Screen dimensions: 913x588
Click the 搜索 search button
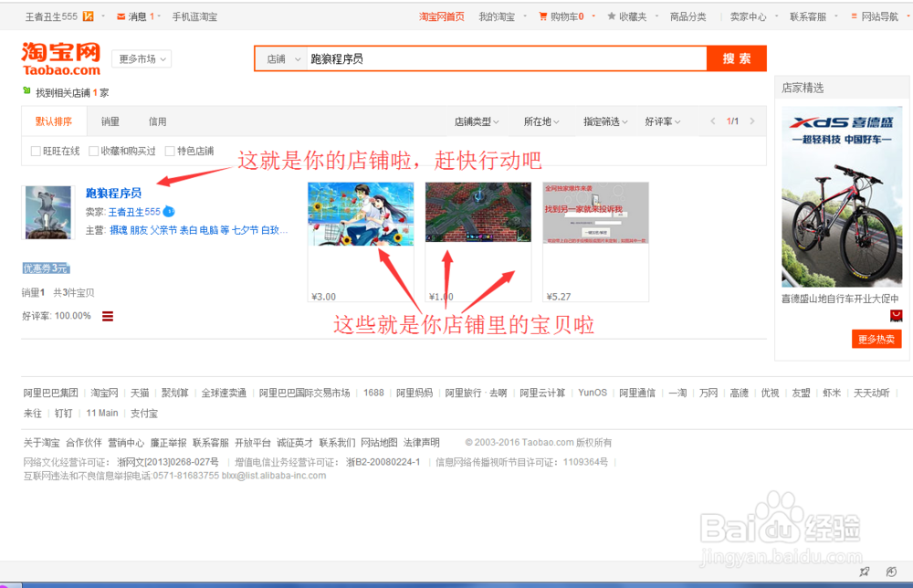pyautogui.click(x=736, y=58)
